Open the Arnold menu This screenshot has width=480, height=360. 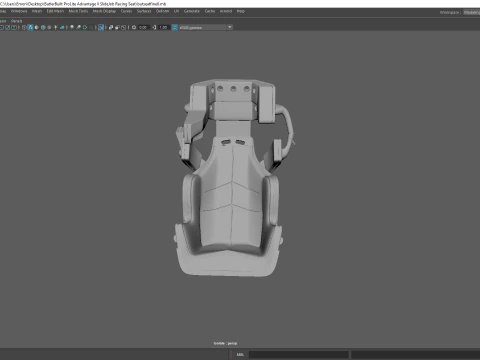[226, 11]
